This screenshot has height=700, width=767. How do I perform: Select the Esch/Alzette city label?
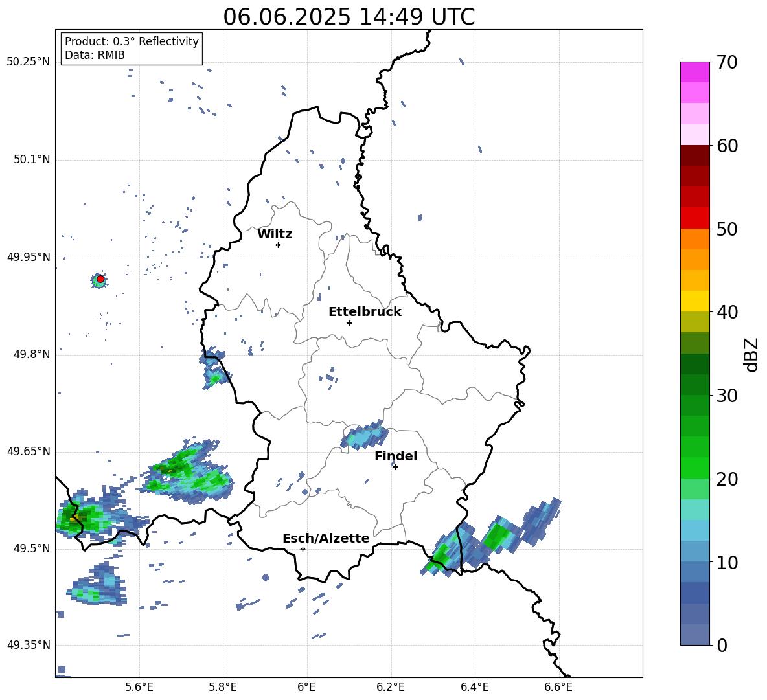click(x=326, y=538)
